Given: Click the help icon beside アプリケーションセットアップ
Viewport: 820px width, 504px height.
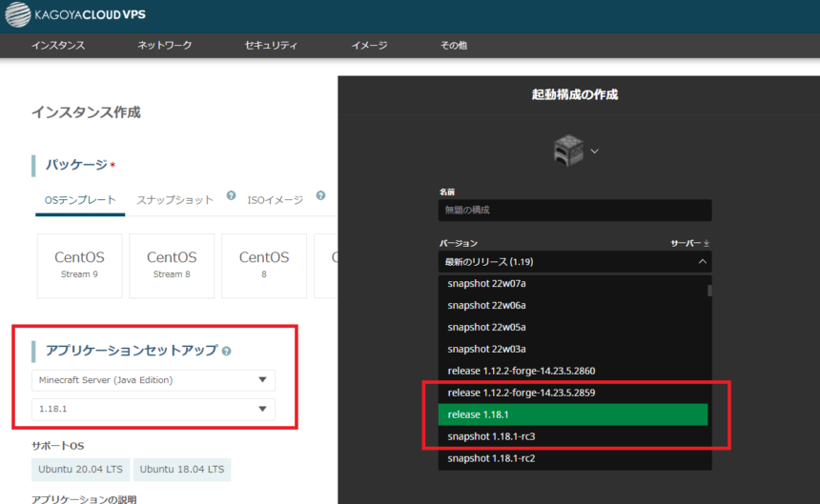Looking at the screenshot, I should point(226,351).
